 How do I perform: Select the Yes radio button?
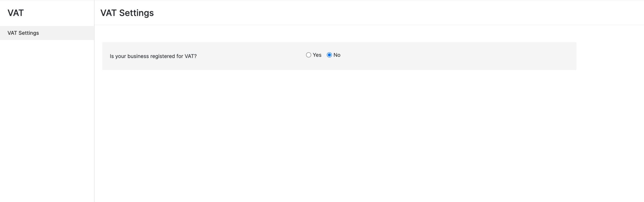pyautogui.click(x=308, y=55)
